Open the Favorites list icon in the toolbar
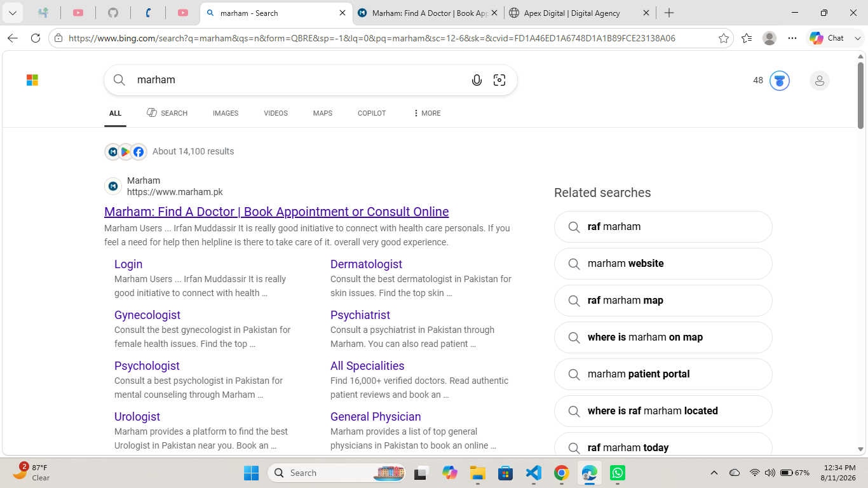This screenshot has height=488, width=868. point(747,38)
